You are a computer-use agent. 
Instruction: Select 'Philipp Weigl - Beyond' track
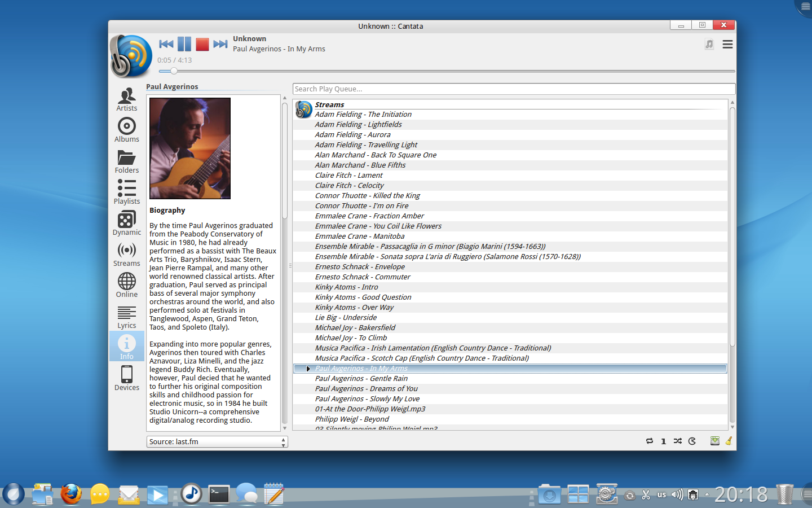click(x=510, y=419)
